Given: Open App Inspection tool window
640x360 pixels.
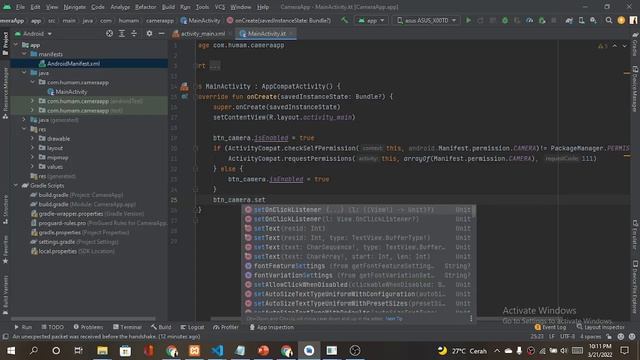Looking at the screenshot, I should point(271,327).
